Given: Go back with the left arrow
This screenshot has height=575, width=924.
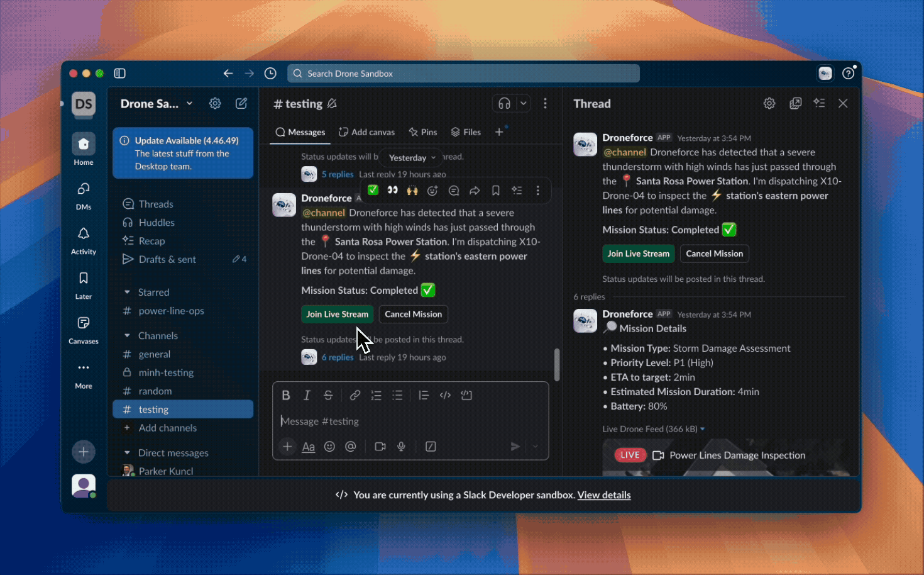Looking at the screenshot, I should pyautogui.click(x=228, y=74).
